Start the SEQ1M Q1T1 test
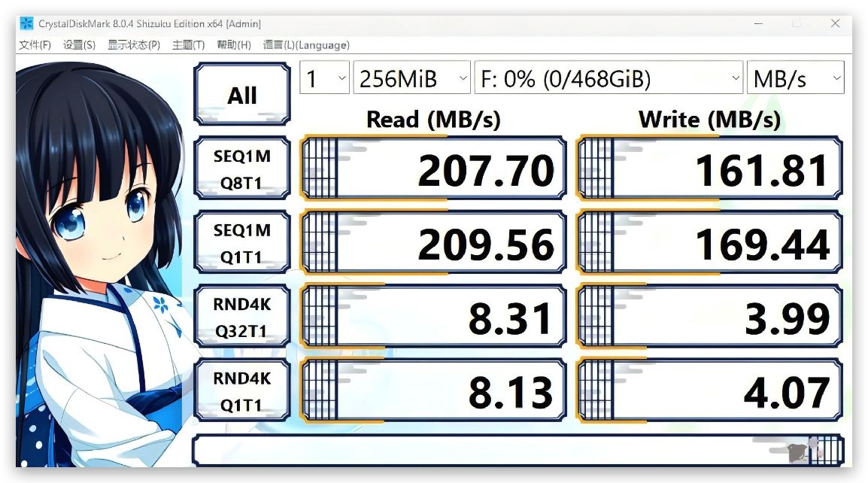 [242, 242]
